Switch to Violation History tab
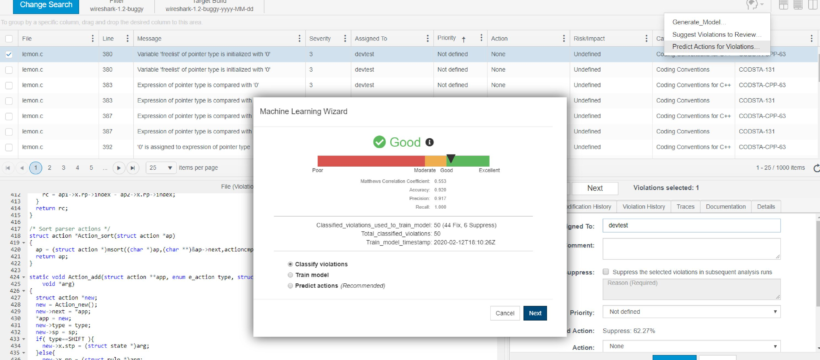The width and height of the screenshot is (820, 360). click(644, 207)
